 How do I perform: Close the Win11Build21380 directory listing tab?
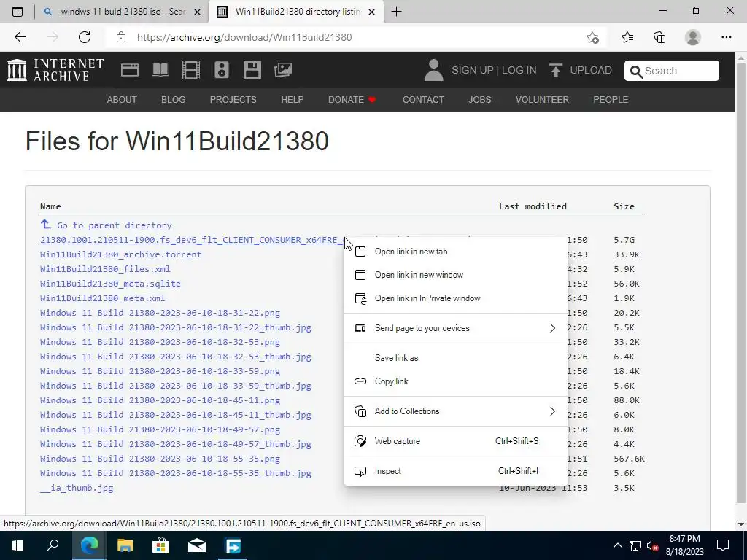[372, 12]
